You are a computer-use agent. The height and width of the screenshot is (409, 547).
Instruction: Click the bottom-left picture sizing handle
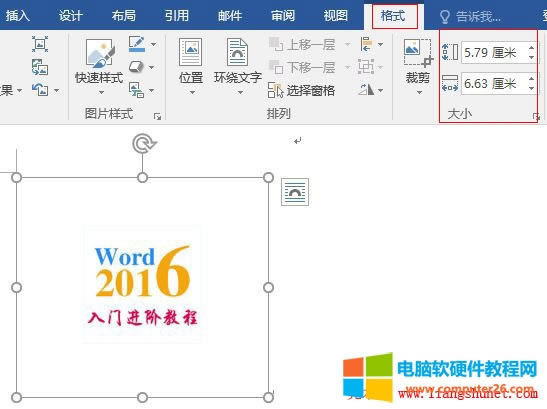click(16, 397)
